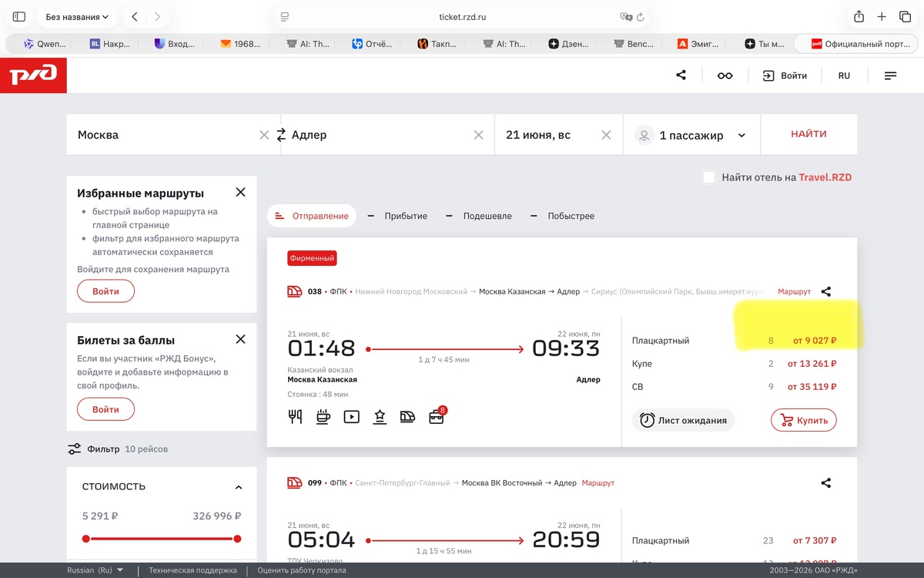Open Маршрут link for train 099
Image resolution: width=924 pixels, height=578 pixels.
pos(598,483)
